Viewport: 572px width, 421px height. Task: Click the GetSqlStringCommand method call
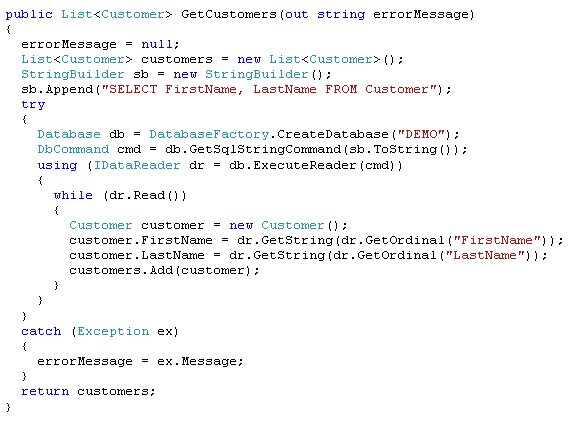click(x=264, y=150)
